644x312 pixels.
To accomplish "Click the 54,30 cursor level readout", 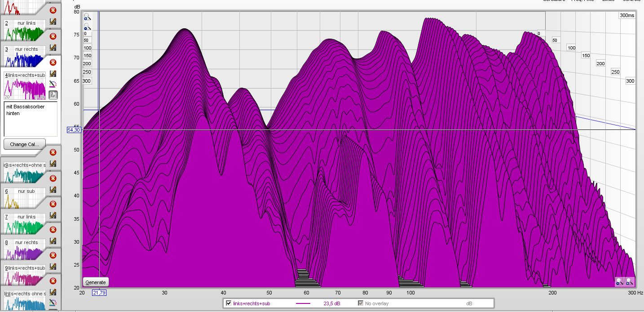I will pos(74,129).
